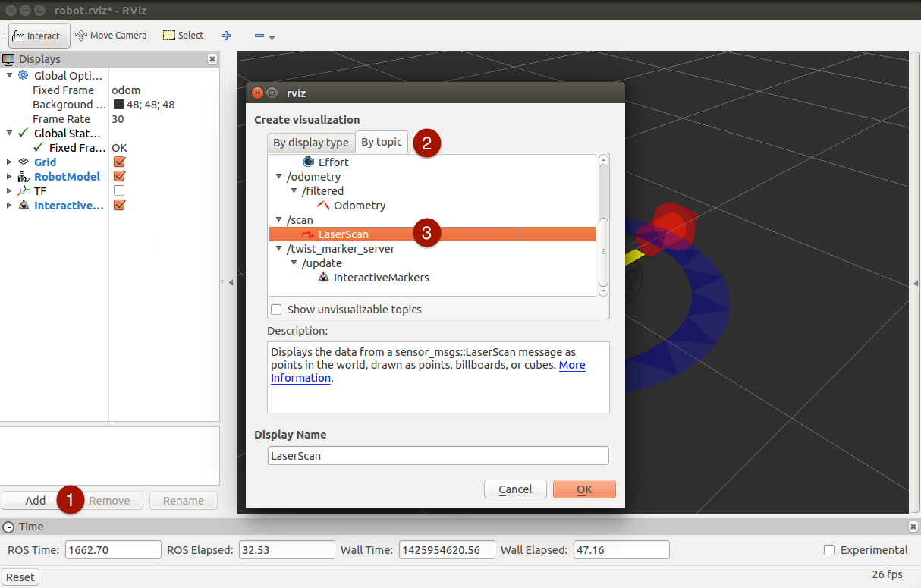The image size is (921, 588).
Task: Collapse the /odometry topic tree
Action: pyautogui.click(x=278, y=177)
